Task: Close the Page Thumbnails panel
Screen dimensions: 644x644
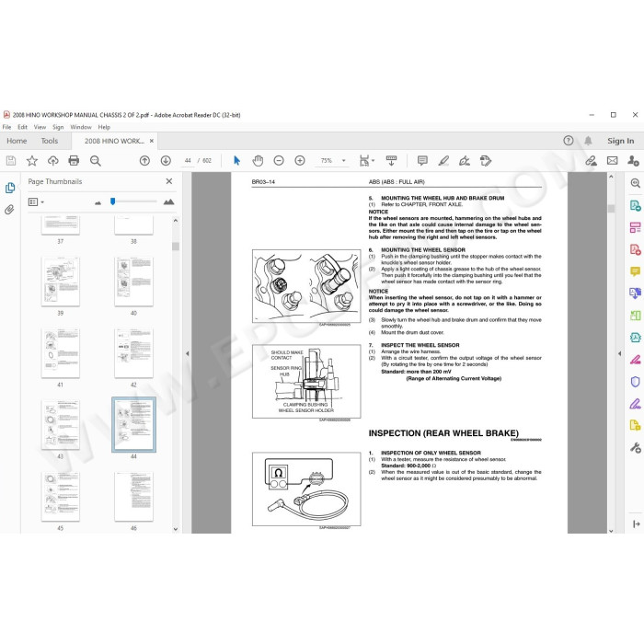Action: click(168, 181)
